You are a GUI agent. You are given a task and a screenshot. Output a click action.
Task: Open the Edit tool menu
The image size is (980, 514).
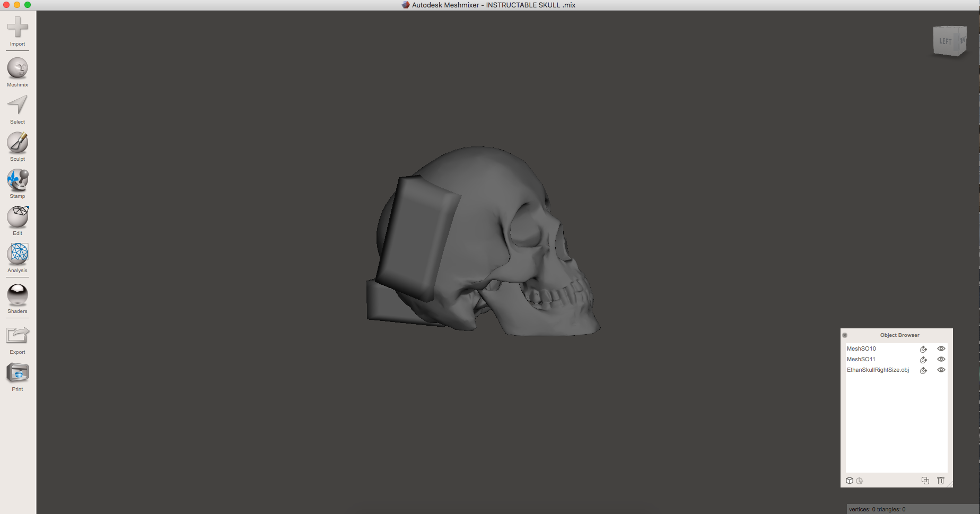[17, 221]
